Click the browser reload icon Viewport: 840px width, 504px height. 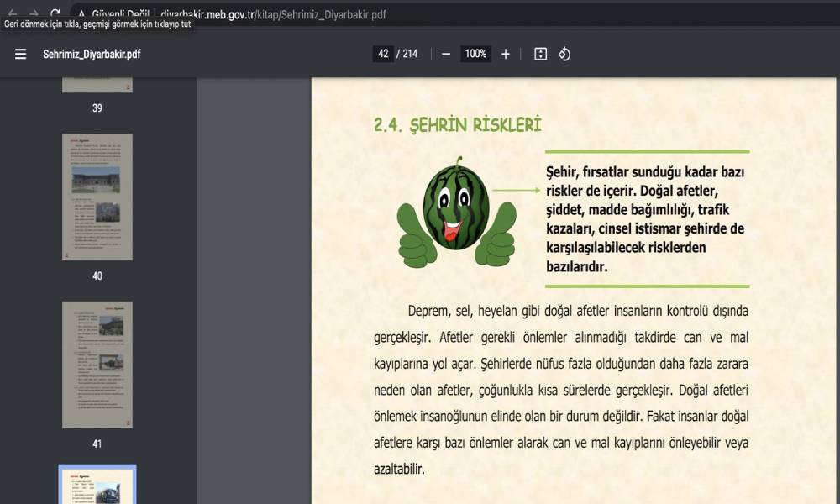(55, 13)
